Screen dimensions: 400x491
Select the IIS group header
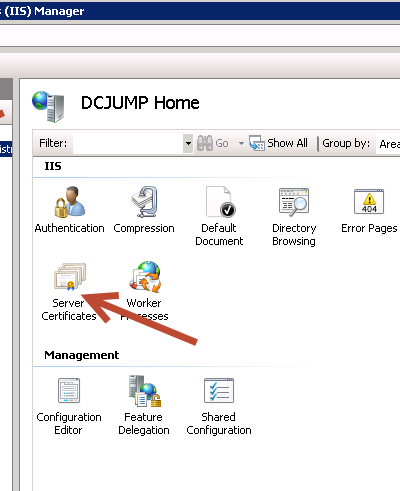click(x=53, y=166)
